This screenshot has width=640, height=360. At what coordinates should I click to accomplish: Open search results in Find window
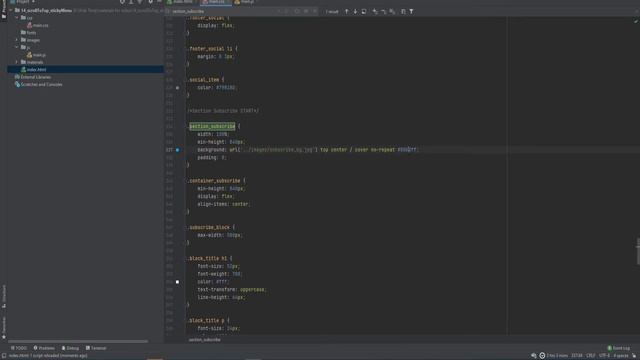click(x=364, y=11)
